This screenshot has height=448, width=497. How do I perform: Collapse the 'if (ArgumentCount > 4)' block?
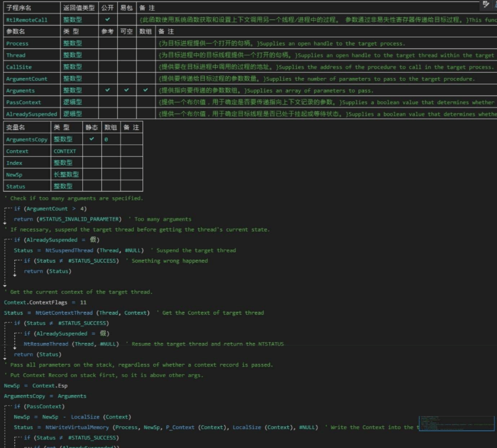coord(6,209)
